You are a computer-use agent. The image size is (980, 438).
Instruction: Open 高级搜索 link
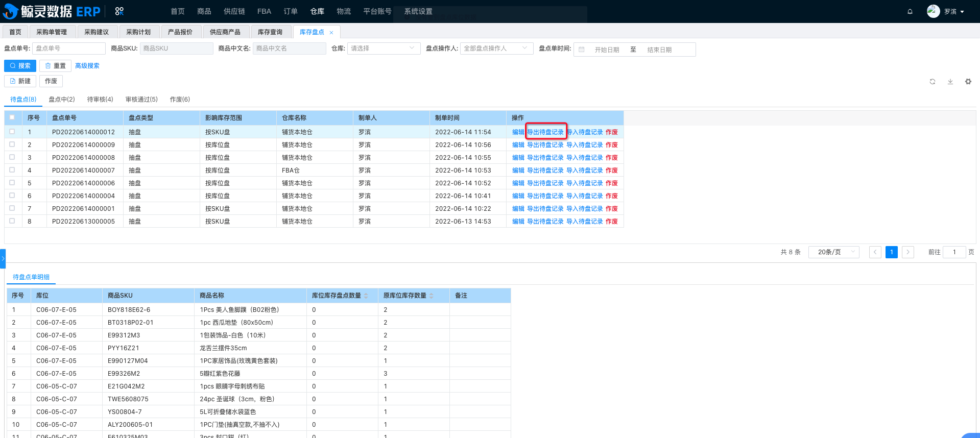click(x=87, y=66)
